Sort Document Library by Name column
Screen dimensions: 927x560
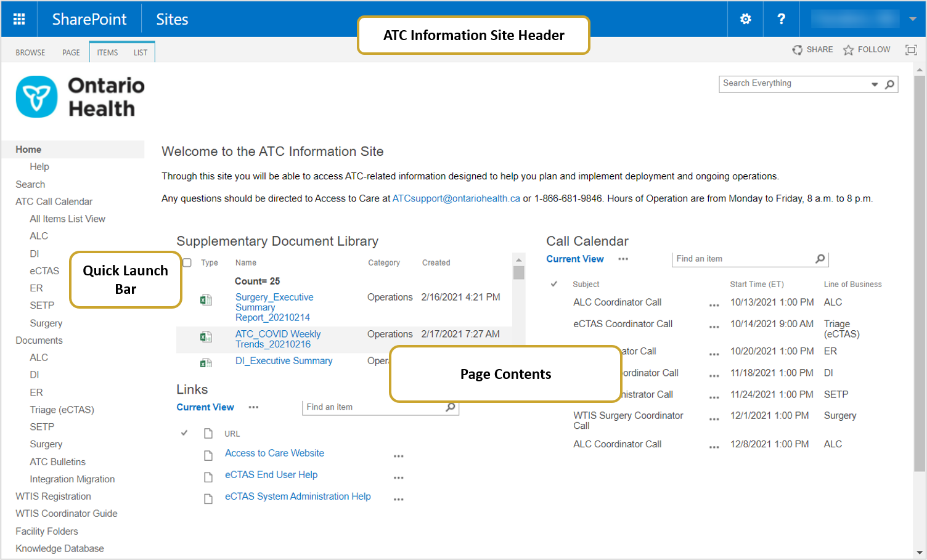pos(246,262)
